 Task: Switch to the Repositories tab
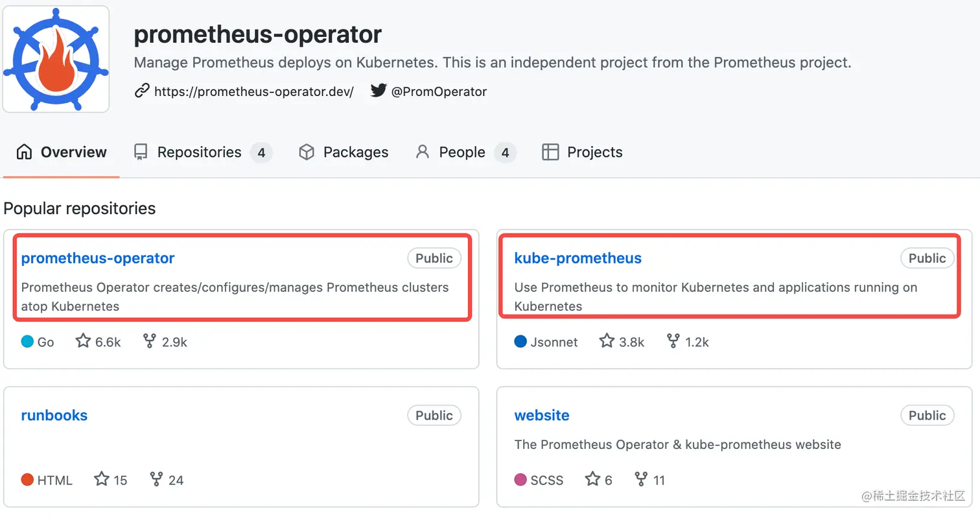tap(199, 152)
